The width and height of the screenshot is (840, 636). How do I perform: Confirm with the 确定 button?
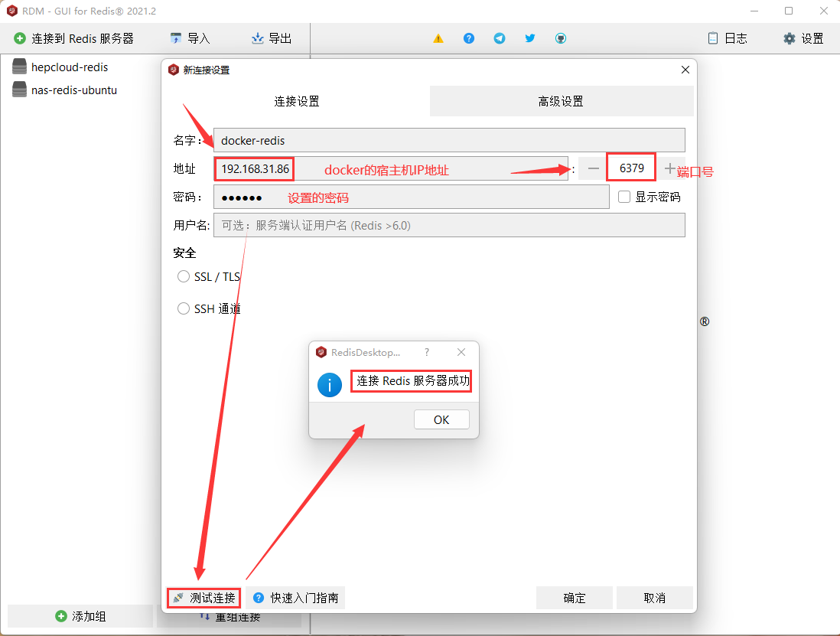tap(575, 598)
